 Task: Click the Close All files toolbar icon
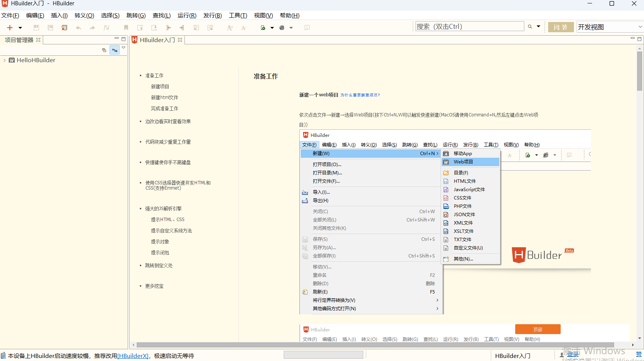point(64,28)
